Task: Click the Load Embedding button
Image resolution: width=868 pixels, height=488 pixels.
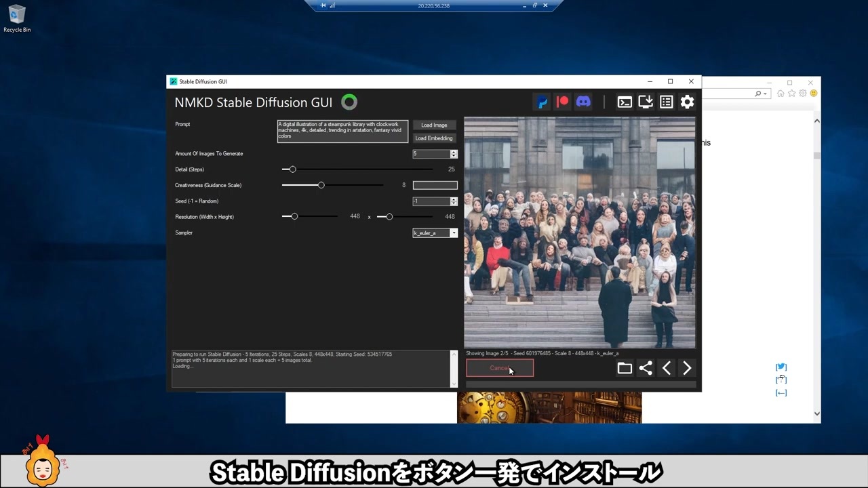Action: pyautogui.click(x=433, y=138)
